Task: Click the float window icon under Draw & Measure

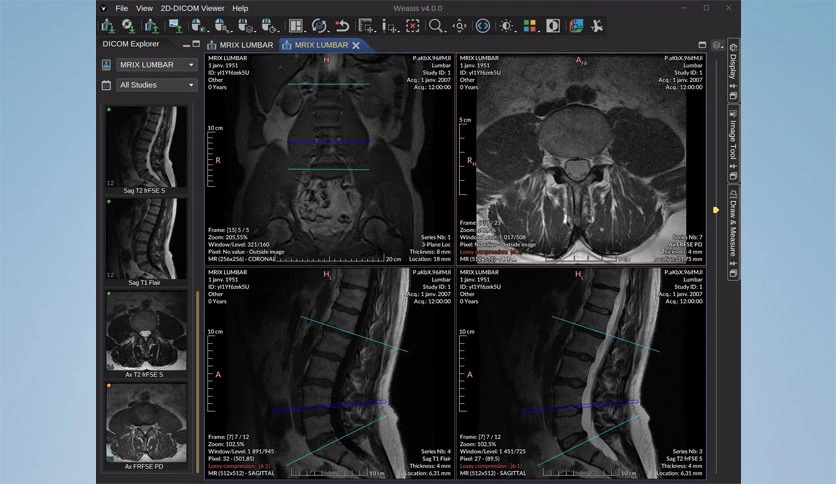Action: pos(733,273)
